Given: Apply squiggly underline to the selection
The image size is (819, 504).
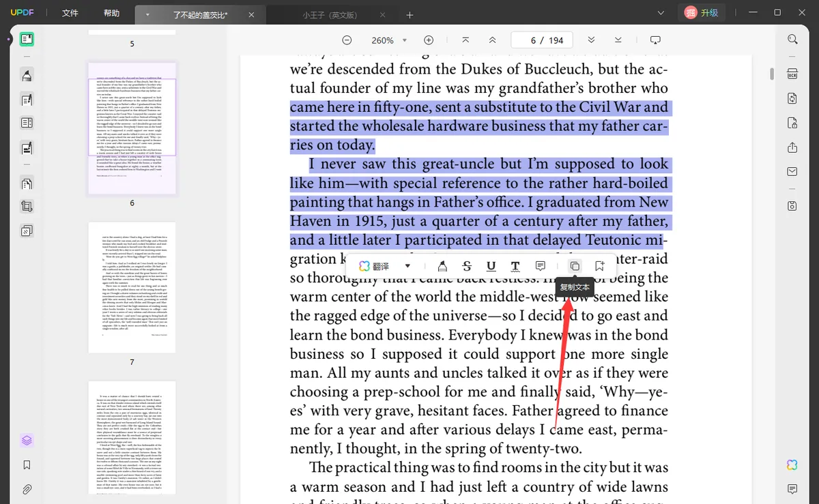Looking at the screenshot, I should [515, 266].
